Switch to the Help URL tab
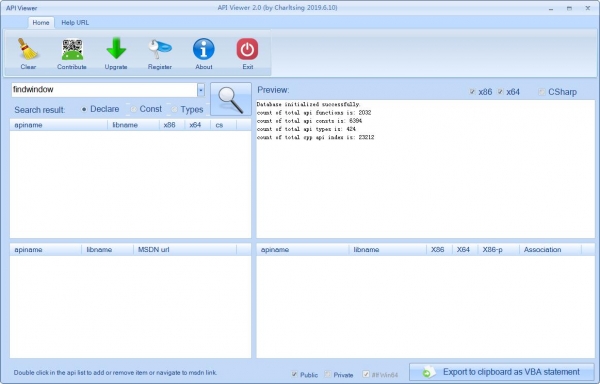This screenshot has width=600, height=384. (x=75, y=23)
